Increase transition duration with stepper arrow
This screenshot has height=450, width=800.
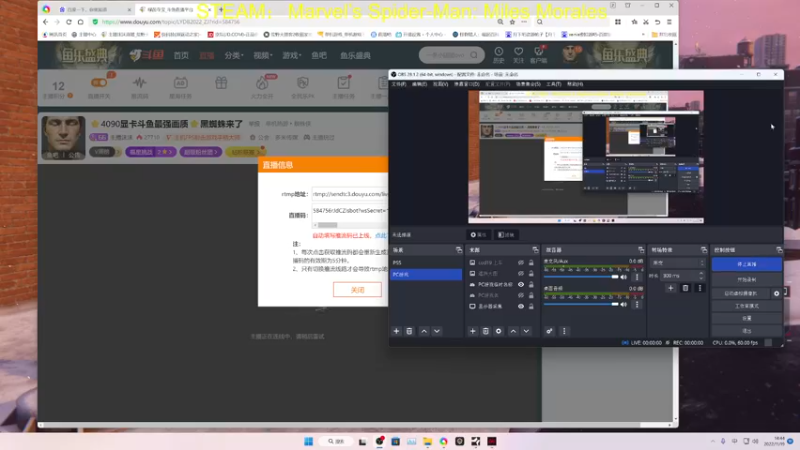(x=701, y=273)
